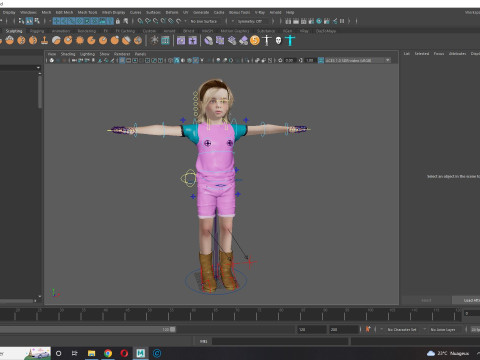This screenshot has width=480, height=360.
Task: Switch to the Rendering shelf tab
Action: tap(86, 31)
